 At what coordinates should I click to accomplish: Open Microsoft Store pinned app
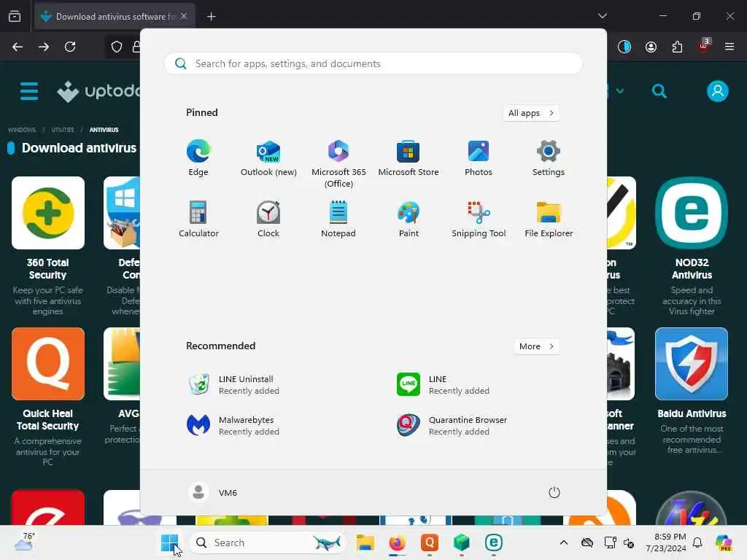coord(409,158)
